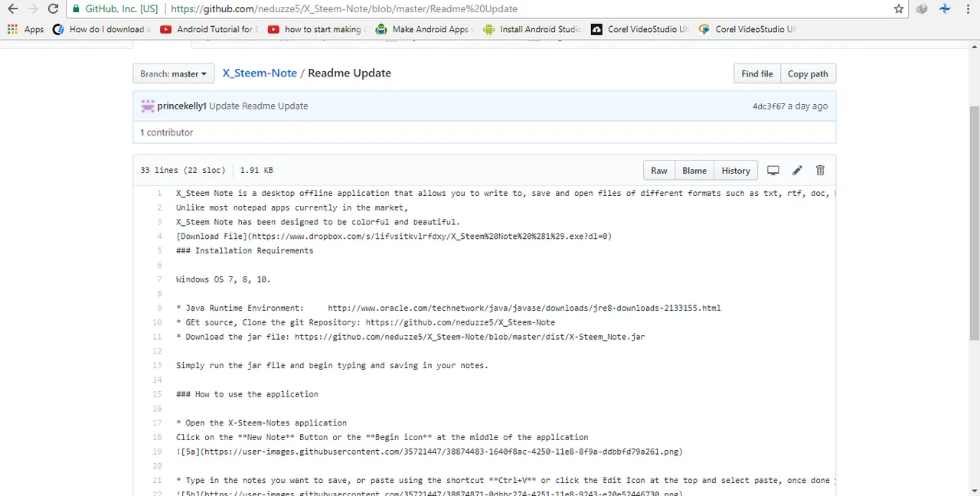Click '### Installation Requirements' line

point(244,250)
